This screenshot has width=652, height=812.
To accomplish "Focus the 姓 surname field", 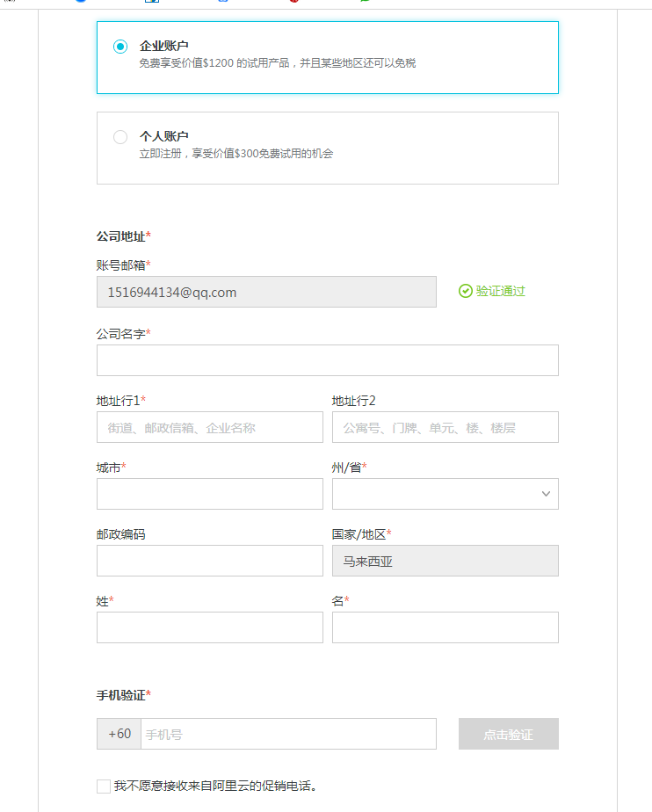I will [x=209, y=627].
